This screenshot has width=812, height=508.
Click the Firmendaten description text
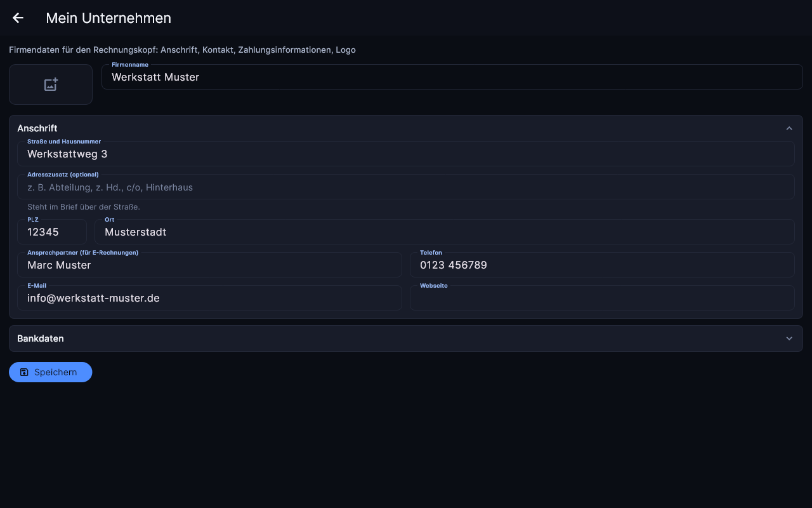tap(182, 50)
